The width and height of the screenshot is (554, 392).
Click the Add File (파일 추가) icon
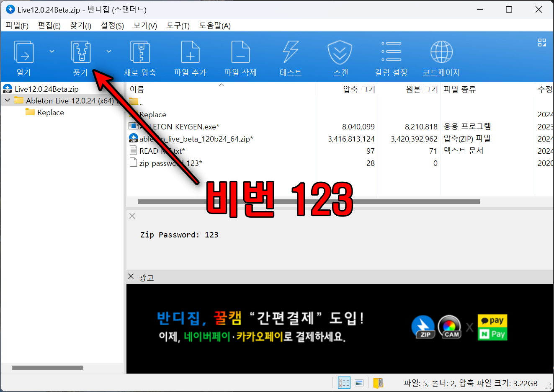click(191, 52)
